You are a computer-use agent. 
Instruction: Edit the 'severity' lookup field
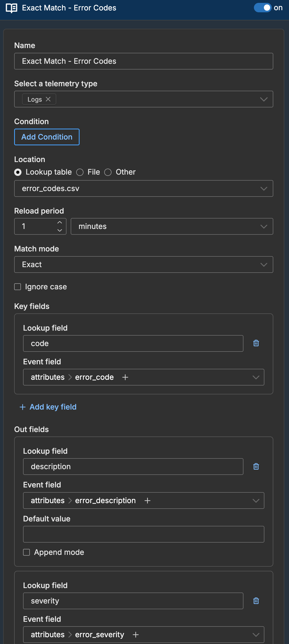[x=133, y=601]
